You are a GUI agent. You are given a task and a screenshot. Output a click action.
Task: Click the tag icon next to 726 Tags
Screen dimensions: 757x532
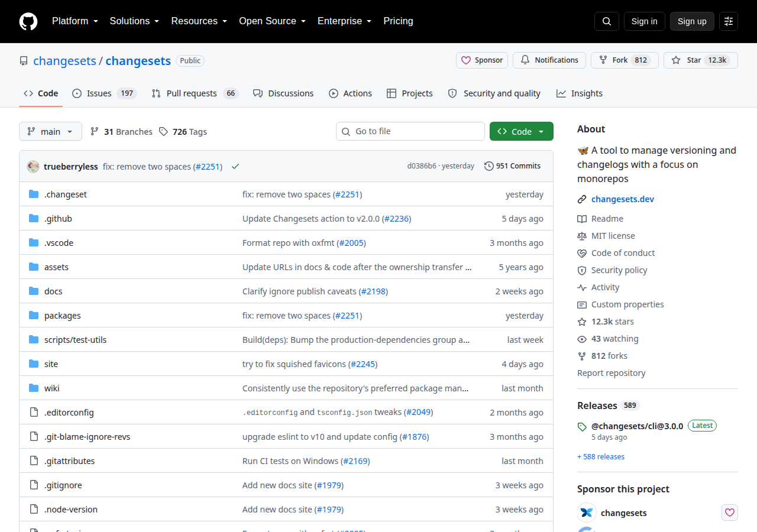point(163,132)
